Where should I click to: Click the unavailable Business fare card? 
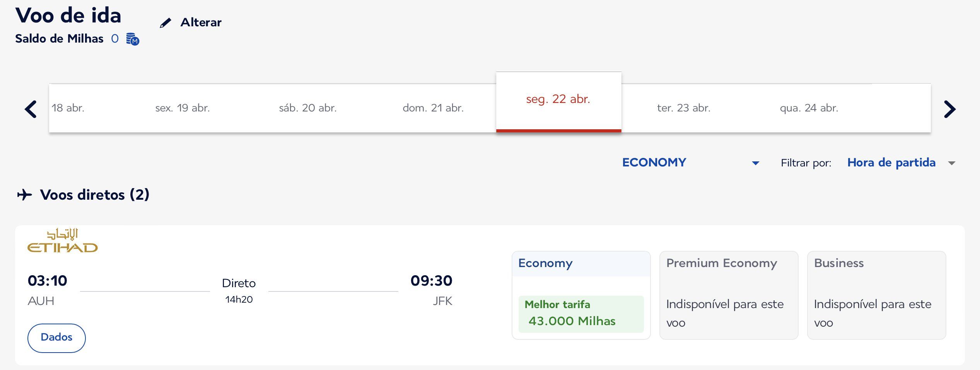click(x=876, y=295)
